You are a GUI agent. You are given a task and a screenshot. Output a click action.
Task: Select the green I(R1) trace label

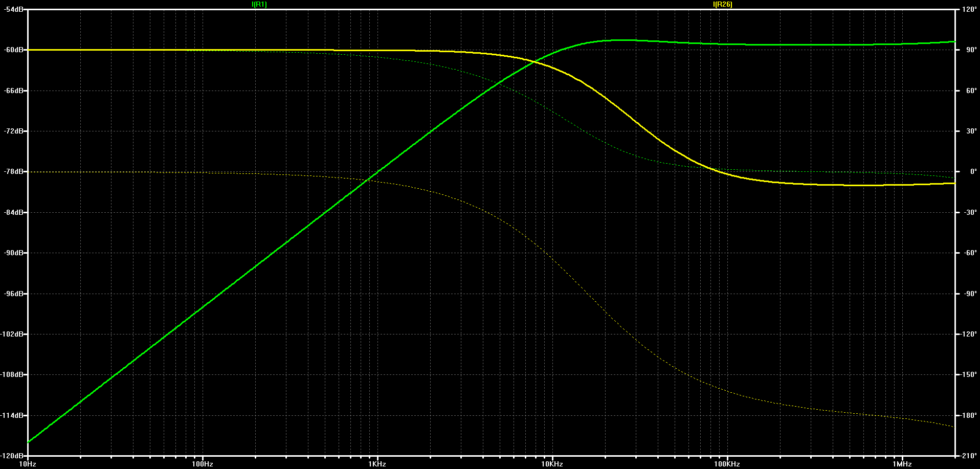click(259, 5)
